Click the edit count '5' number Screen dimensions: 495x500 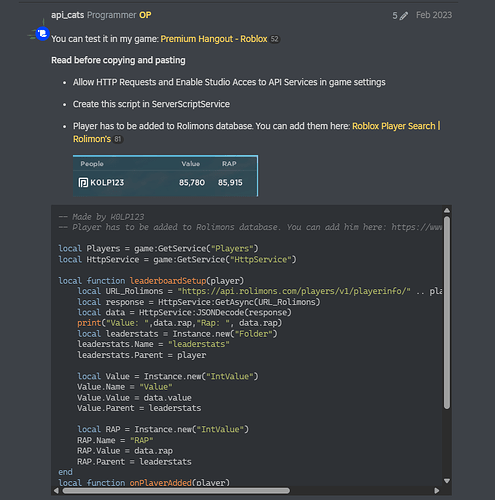coord(395,16)
